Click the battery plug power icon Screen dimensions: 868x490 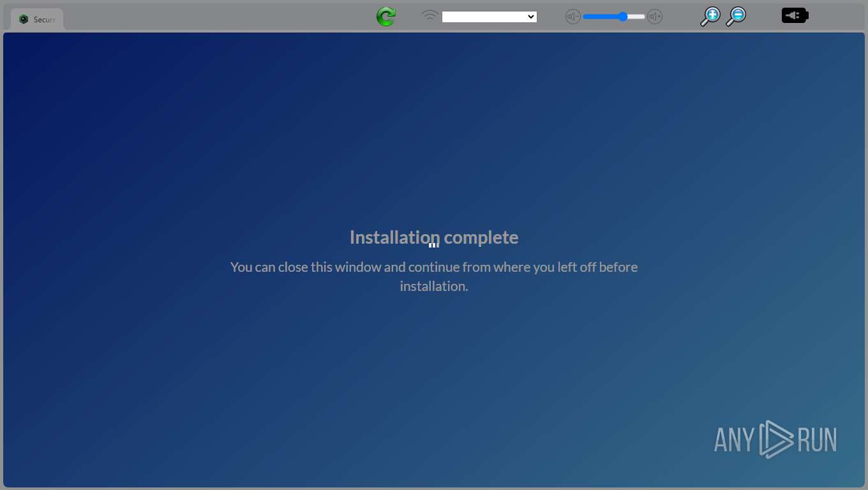[795, 15]
